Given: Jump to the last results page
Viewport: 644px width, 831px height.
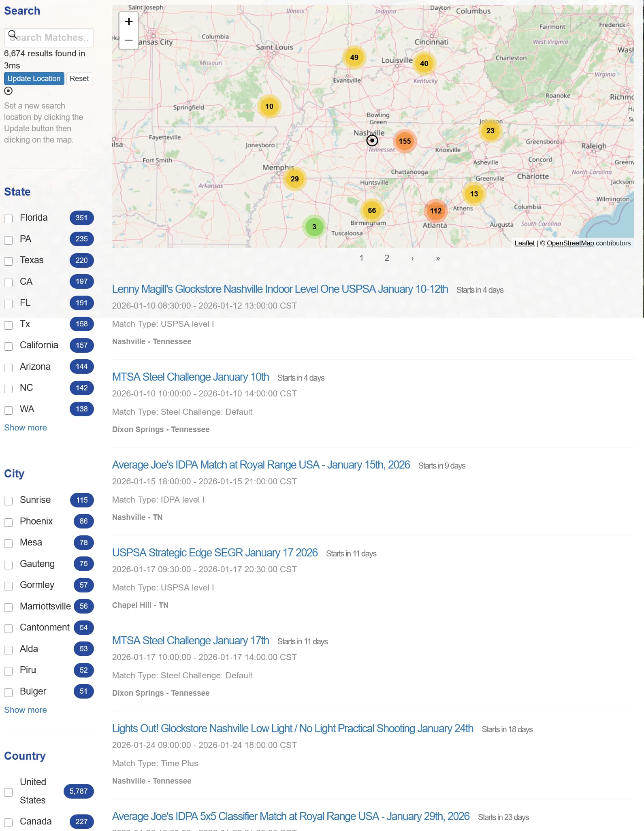Looking at the screenshot, I should click(438, 258).
